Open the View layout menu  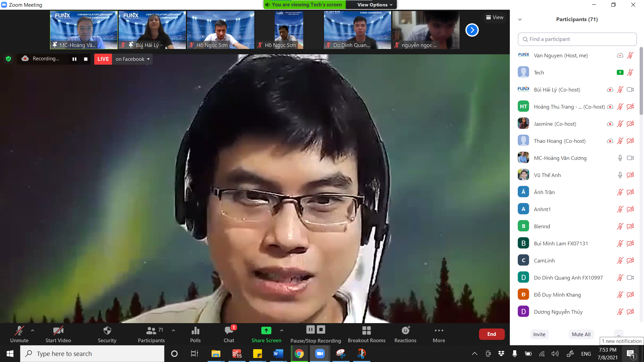click(x=495, y=17)
